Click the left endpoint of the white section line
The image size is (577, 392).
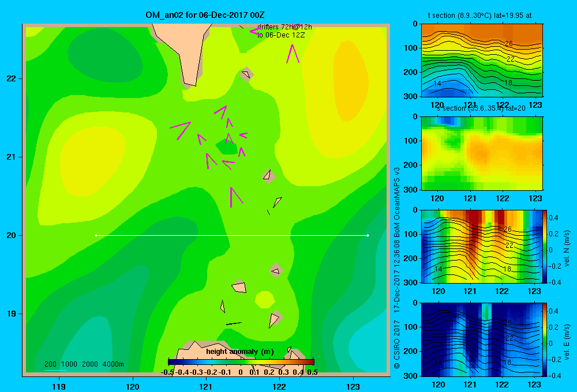[x=96, y=235]
